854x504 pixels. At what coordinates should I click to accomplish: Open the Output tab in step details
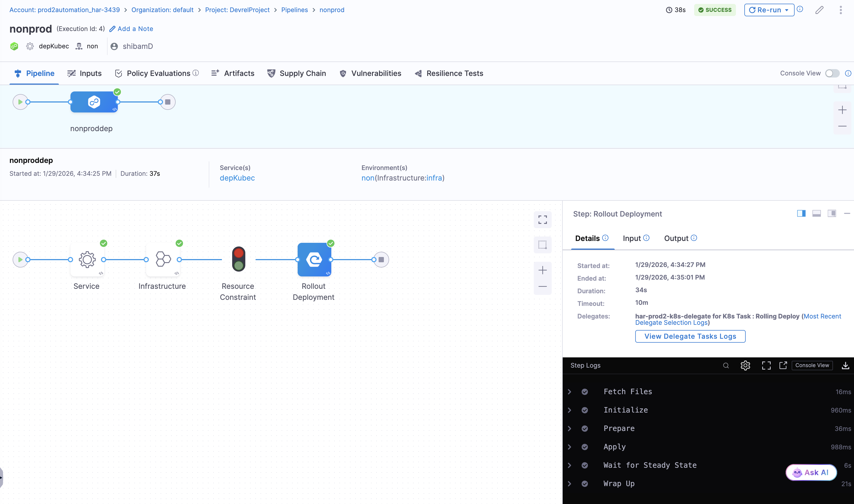[x=676, y=238]
